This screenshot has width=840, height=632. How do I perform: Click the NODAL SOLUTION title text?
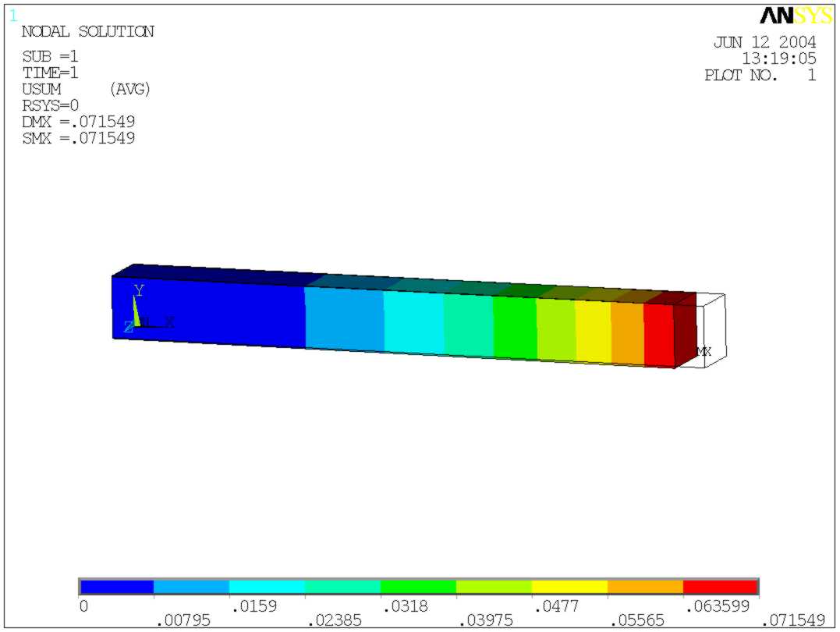point(88,32)
